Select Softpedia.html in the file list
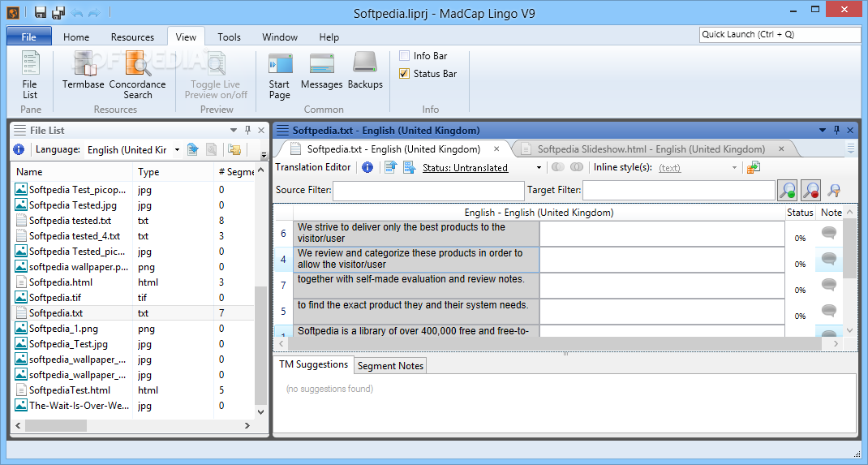This screenshot has width=868, height=465. (x=132, y=282)
